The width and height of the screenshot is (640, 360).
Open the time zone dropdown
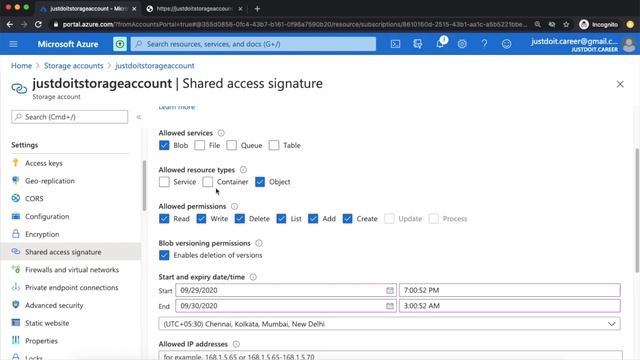click(389, 324)
